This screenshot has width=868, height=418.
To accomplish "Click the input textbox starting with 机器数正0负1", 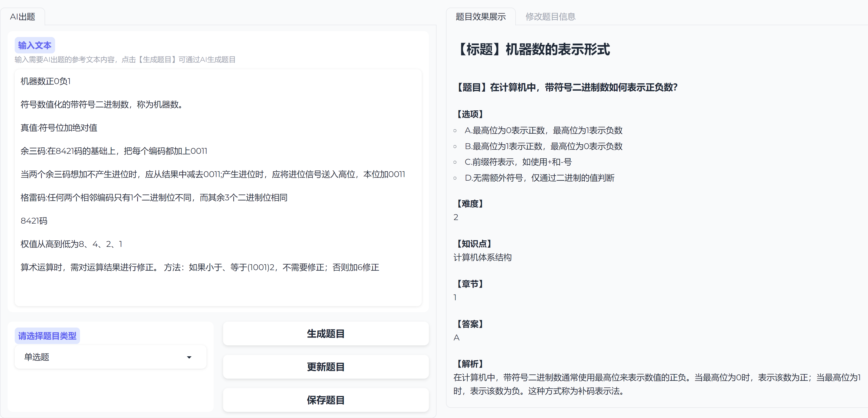I will 218,188.
